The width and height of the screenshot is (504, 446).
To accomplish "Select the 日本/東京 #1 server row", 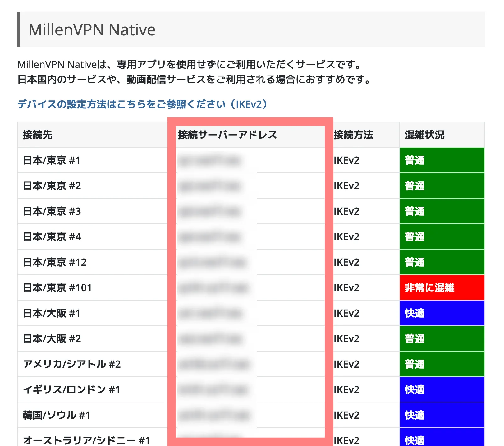I will 52,161.
